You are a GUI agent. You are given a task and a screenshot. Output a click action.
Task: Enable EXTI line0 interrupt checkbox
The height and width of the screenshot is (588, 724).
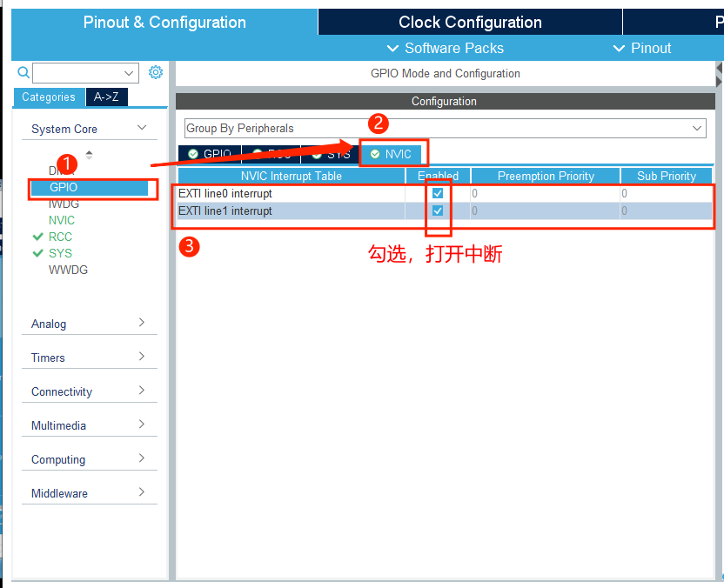pyautogui.click(x=438, y=193)
